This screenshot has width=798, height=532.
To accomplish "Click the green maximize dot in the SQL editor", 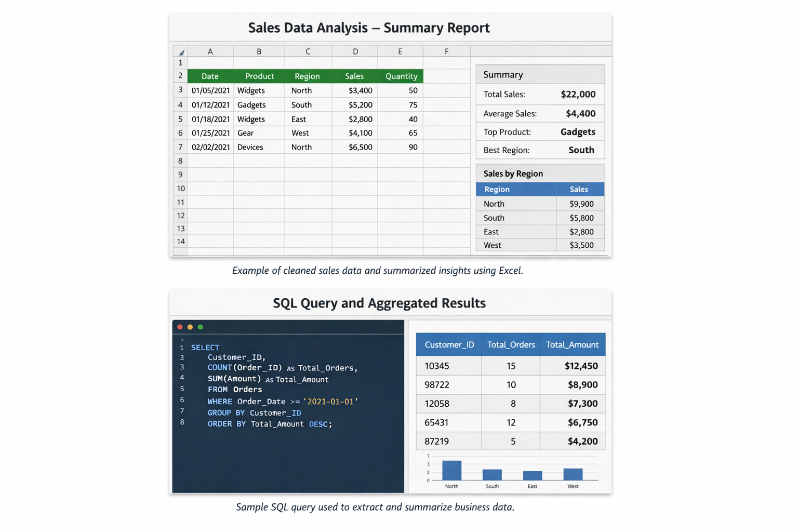I will tap(201, 327).
